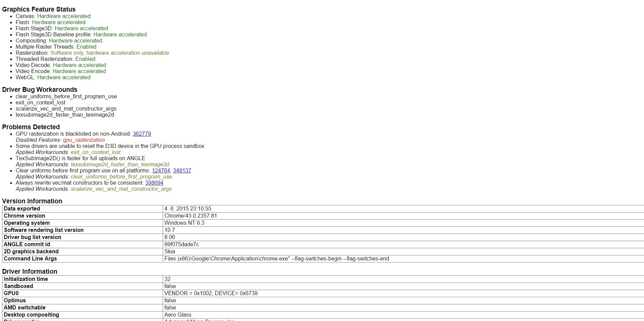The width and height of the screenshot is (644, 321).
Task: Click the export date '4. 6. 2015 23:10:55'
Action: pos(188,209)
